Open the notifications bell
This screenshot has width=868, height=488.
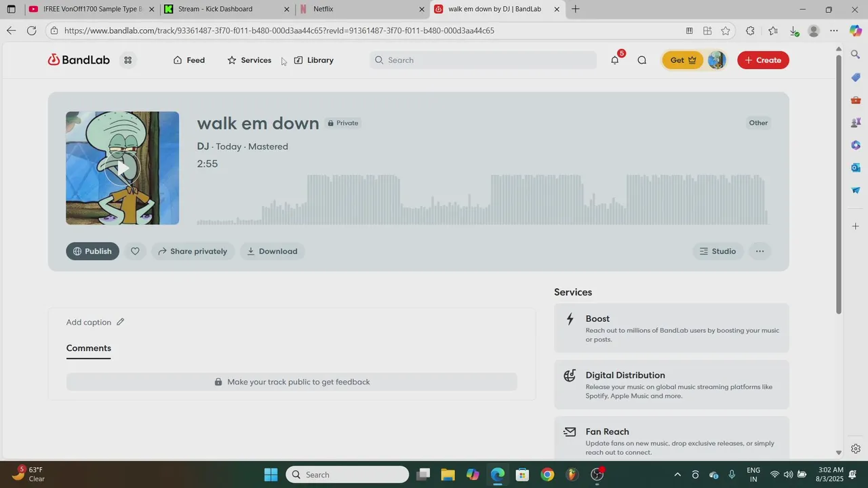coord(615,60)
